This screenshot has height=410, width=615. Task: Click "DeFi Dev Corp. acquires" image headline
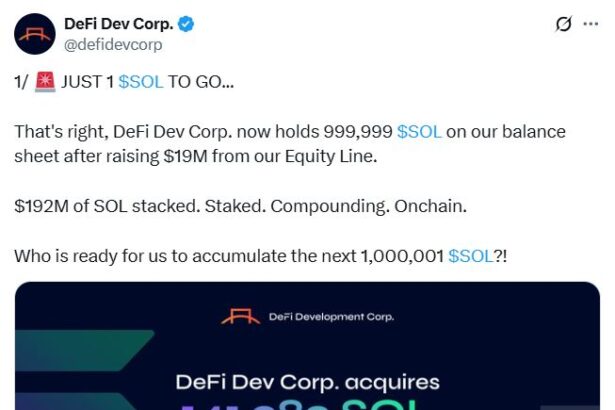[x=307, y=382]
